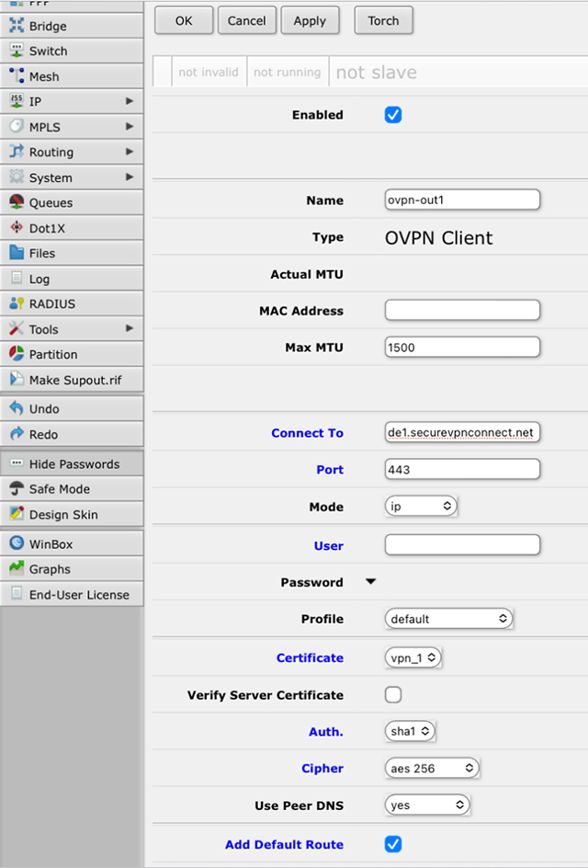Image resolution: width=588 pixels, height=868 pixels.
Task: Click the Safe Mode button label
Action: [x=59, y=489]
